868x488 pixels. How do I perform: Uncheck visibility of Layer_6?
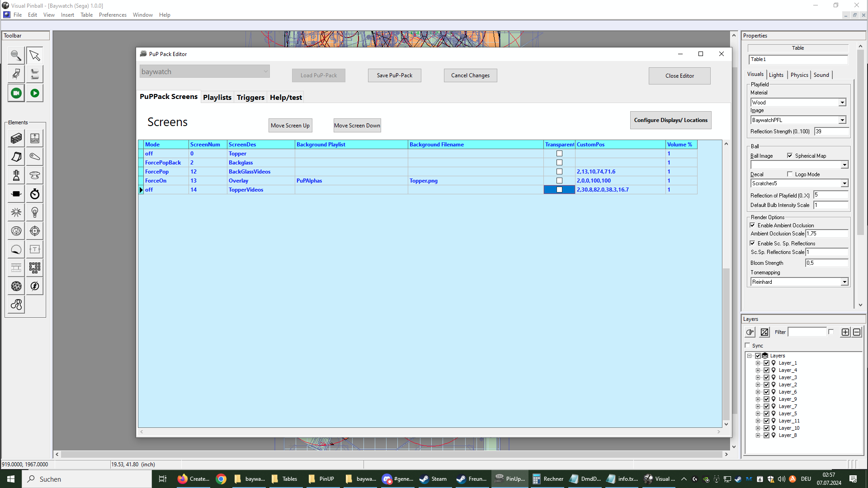(x=767, y=392)
